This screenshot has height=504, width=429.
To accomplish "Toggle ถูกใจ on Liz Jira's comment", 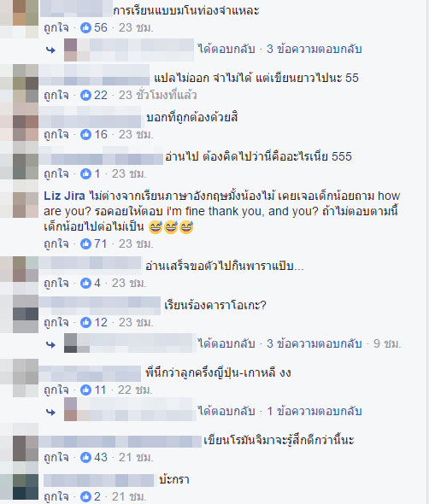I will 56,244.
